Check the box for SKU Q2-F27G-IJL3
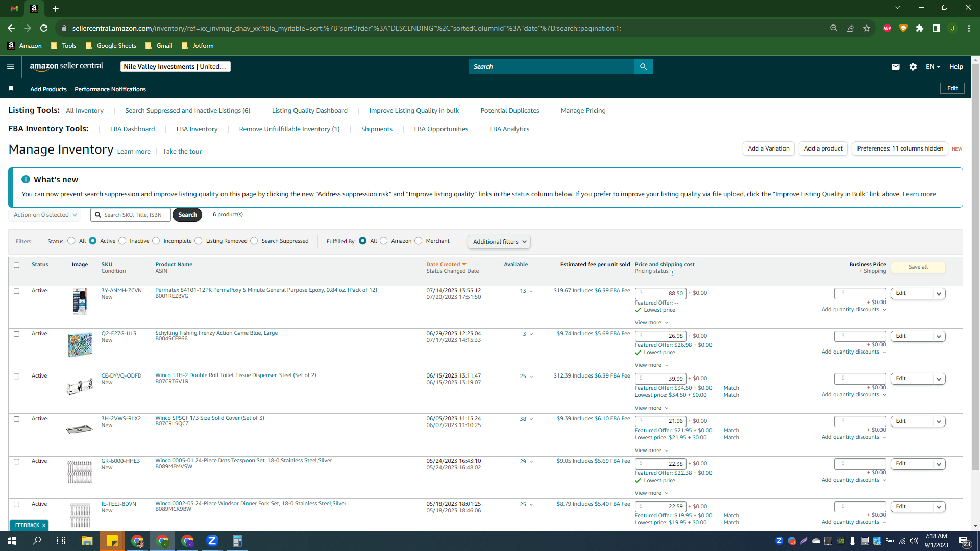The width and height of the screenshot is (980, 551). click(17, 334)
